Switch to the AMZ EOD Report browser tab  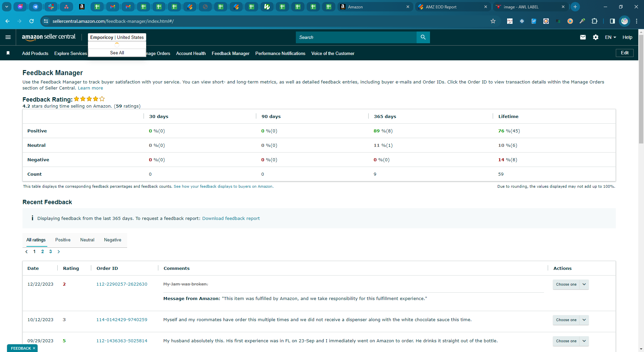453,7
